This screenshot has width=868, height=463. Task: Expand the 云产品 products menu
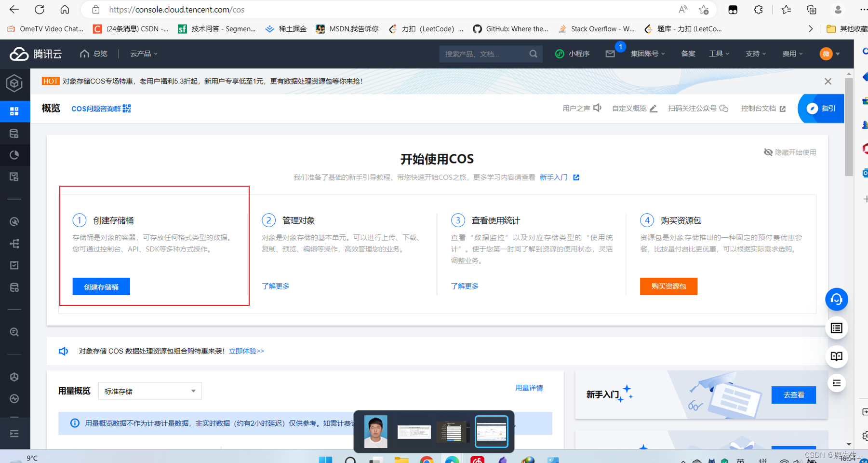coord(144,54)
